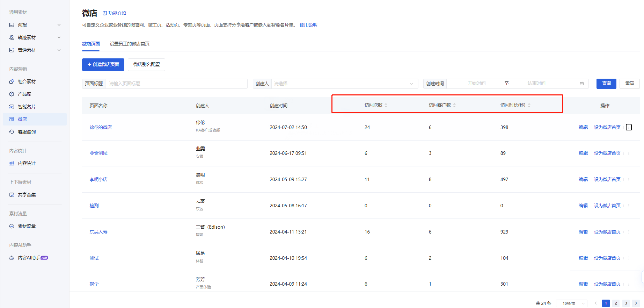Switch to 微店页面 tab
Viewport: 644px width, 308px height.
pos(91,44)
